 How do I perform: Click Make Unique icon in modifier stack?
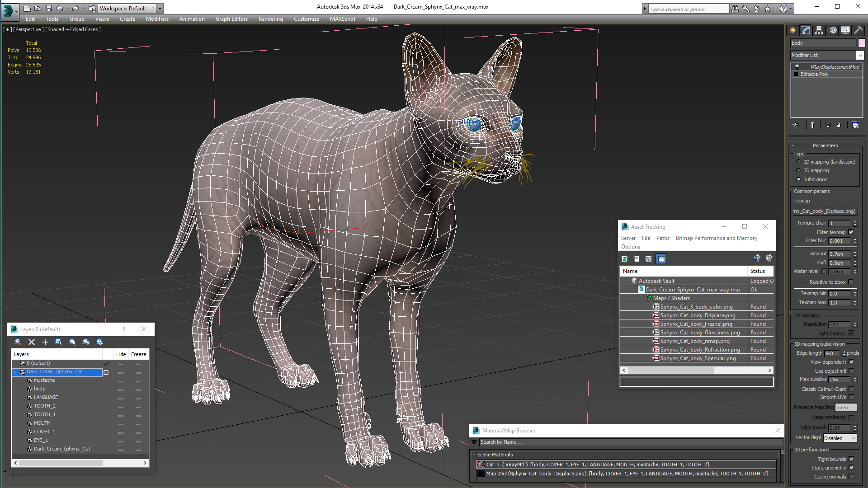828,125
